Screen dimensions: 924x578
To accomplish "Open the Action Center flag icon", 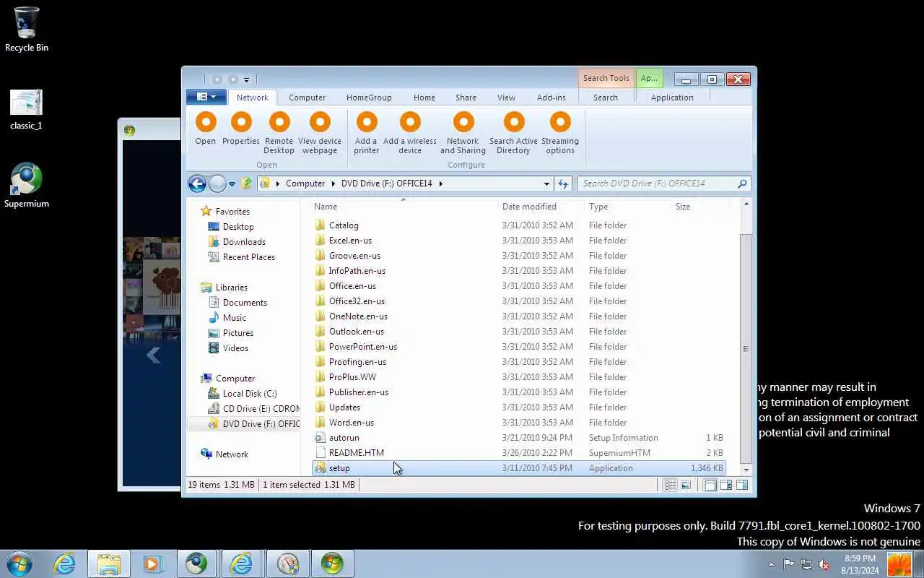I will (x=788, y=564).
